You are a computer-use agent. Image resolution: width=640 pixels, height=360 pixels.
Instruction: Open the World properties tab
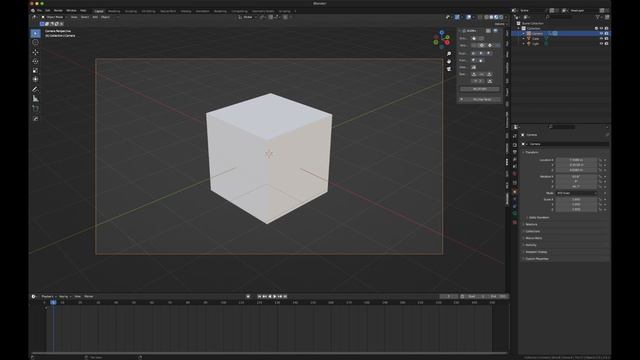(x=515, y=174)
